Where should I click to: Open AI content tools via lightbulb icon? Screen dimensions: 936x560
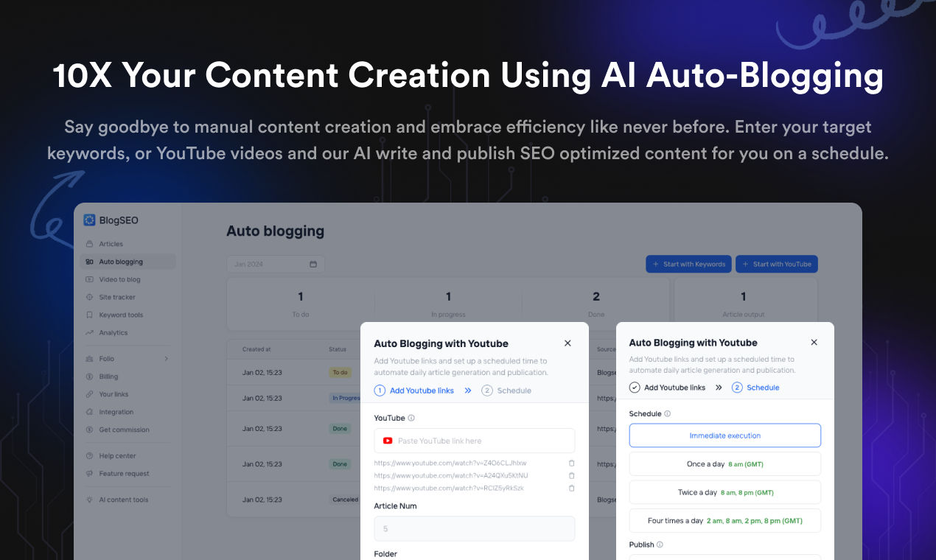90,500
